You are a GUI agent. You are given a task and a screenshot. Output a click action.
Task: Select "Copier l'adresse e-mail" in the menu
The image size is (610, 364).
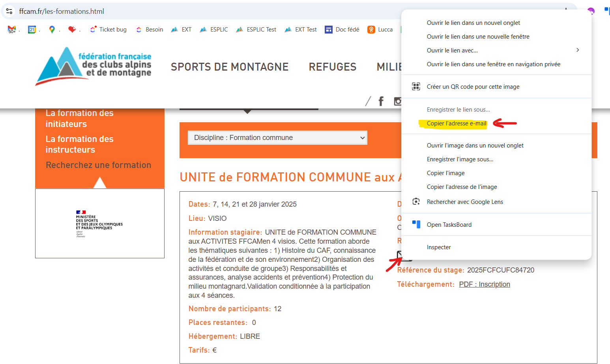pos(456,123)
